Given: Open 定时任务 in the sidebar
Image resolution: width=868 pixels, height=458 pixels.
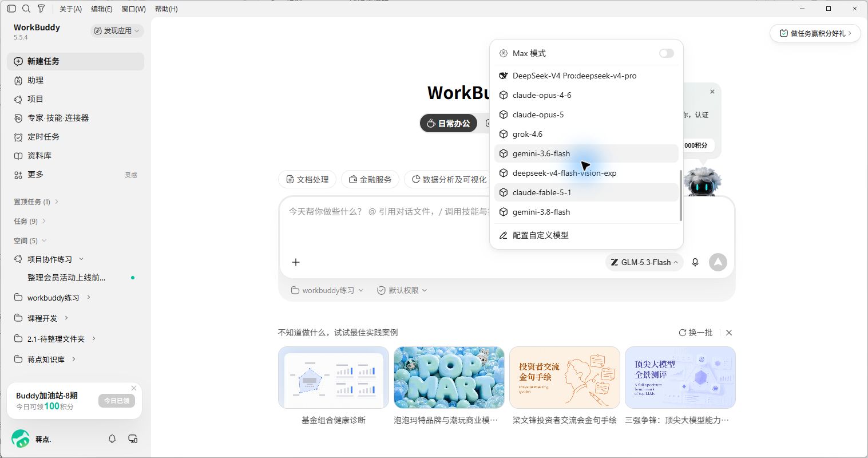Looking at the screenshot, I should tap(76, 137).
